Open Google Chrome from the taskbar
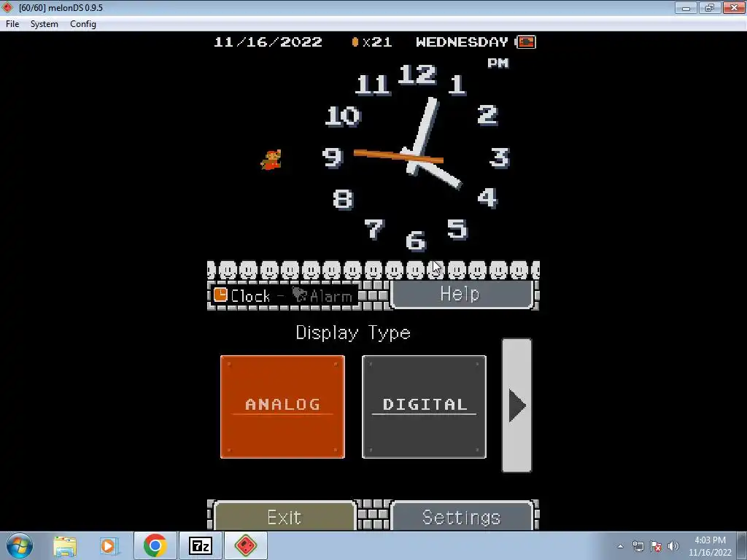Viewport: 747px width, 560px height. (x=155, y=545)
